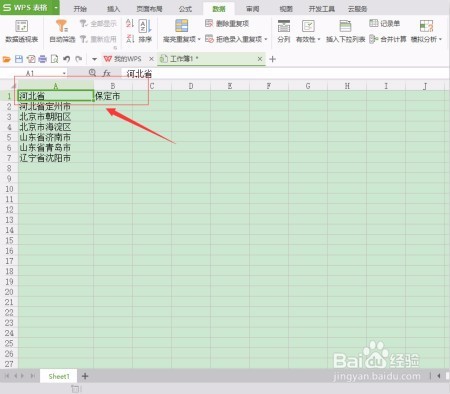Click the magnifier icon beside fx
450x394 pixels.
92,72
